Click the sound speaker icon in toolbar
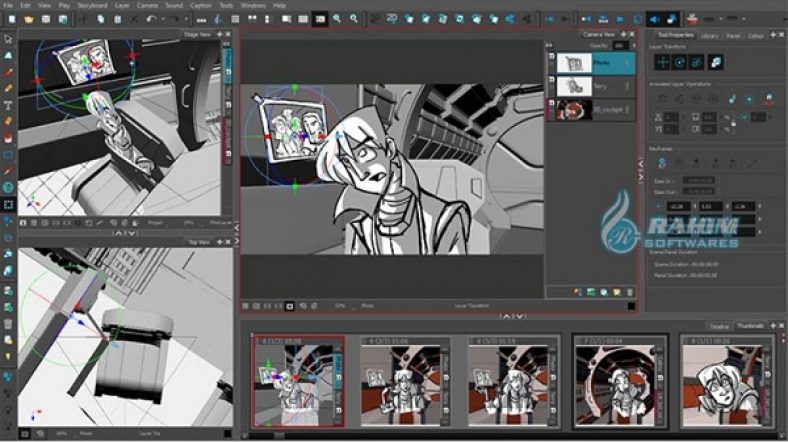The width and height of the screenshot is (788, 442). 654,19
